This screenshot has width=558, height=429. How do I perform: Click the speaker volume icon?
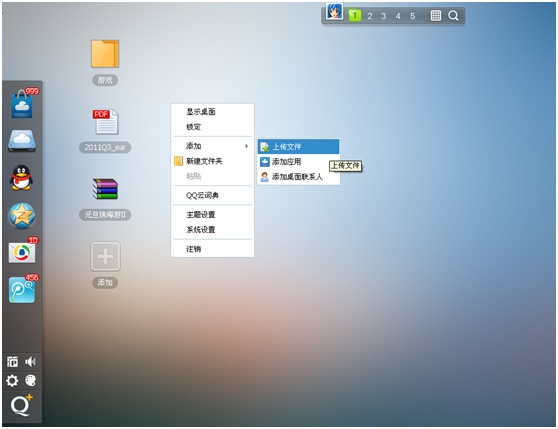(31, 362)
